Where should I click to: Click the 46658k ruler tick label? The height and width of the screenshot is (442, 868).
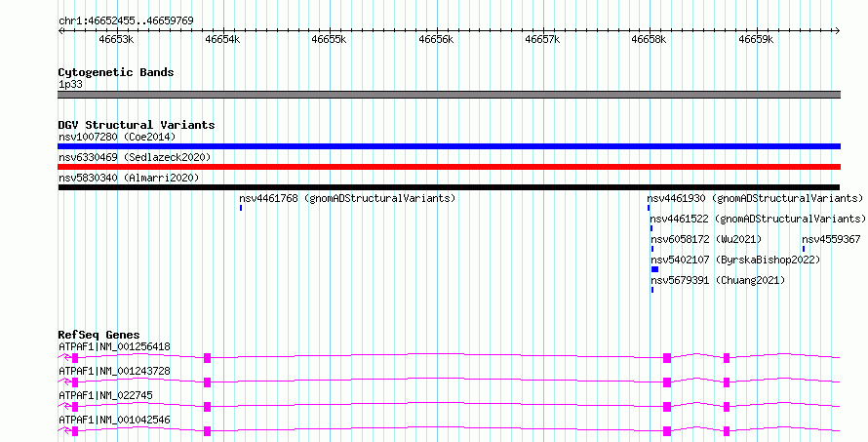pyautogui.click(x=649, y=40)
